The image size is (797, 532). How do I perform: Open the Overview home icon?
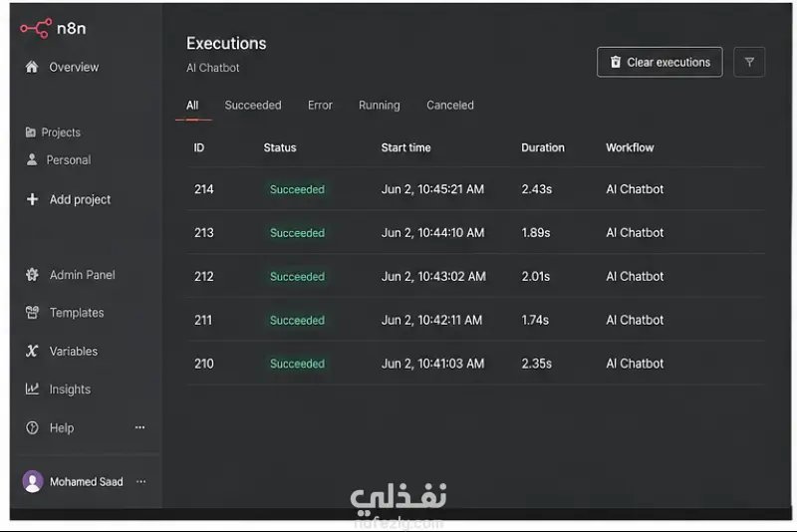[x=32, y=67]
